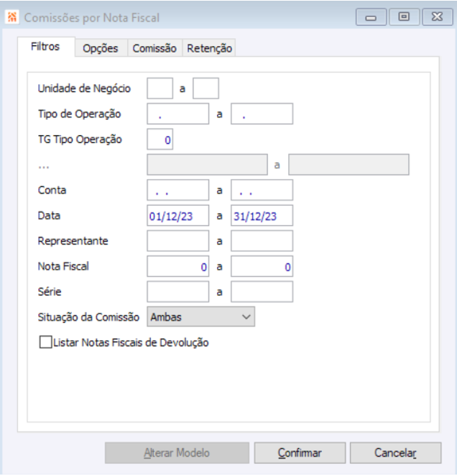The image size is (457, 476).
Task: Click the start Data field 01/12/23
Action: click(x=177, y=216)
